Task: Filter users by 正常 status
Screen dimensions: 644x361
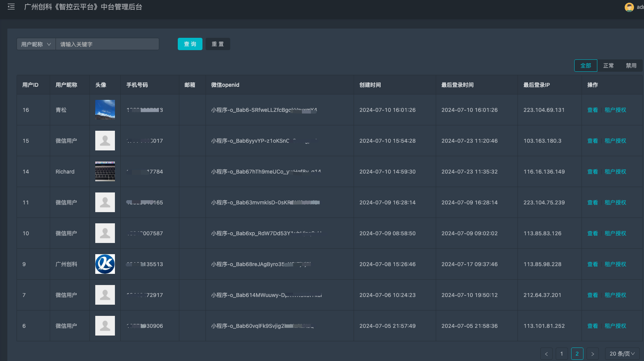Action: click(608, 66)
